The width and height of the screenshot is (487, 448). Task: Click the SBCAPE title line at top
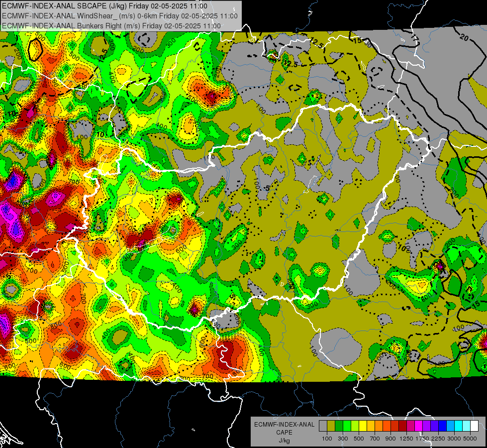[104, 6]
